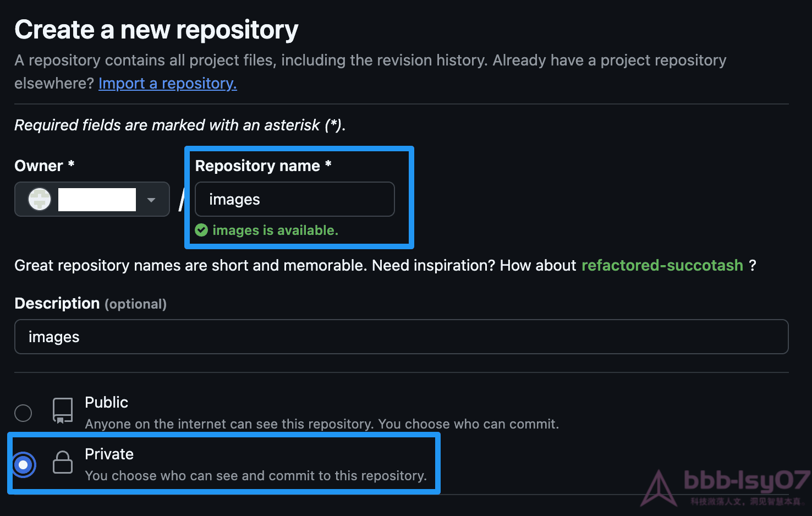812x516 pixels.
Task: Open the Owner dropdown caret
Action: point(151,200)
